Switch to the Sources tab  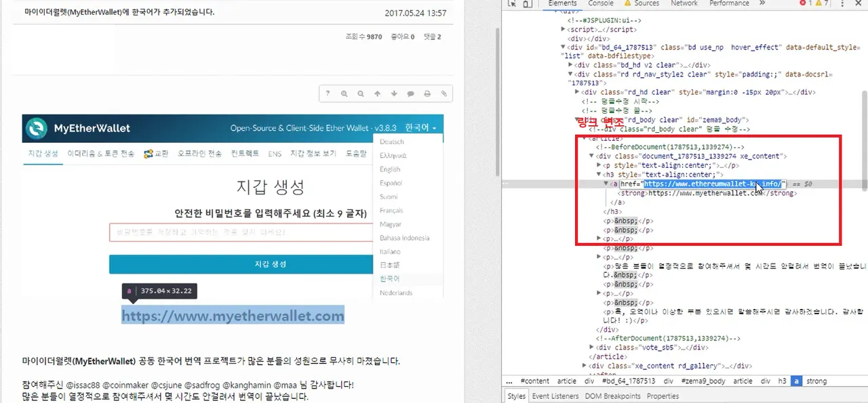pos(646,3)
